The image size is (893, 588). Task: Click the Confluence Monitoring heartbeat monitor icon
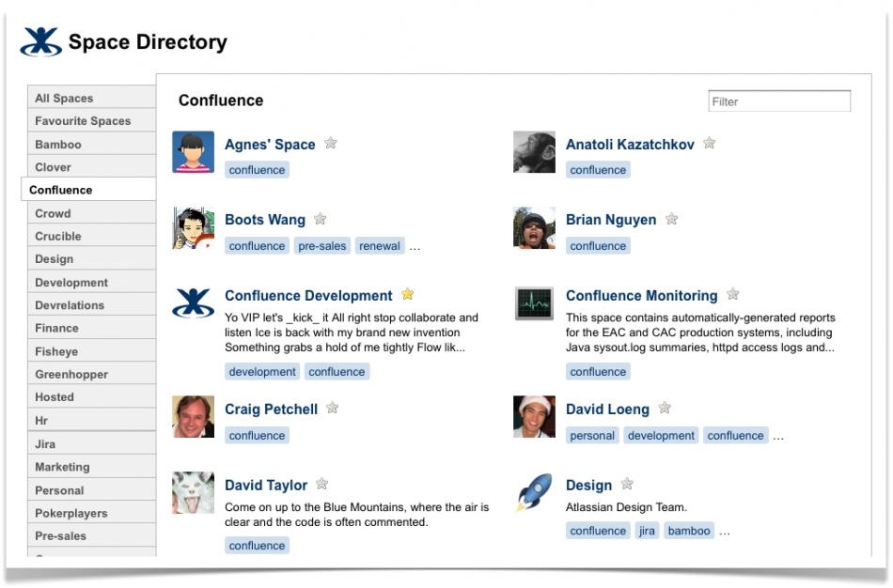coord(534,303)
